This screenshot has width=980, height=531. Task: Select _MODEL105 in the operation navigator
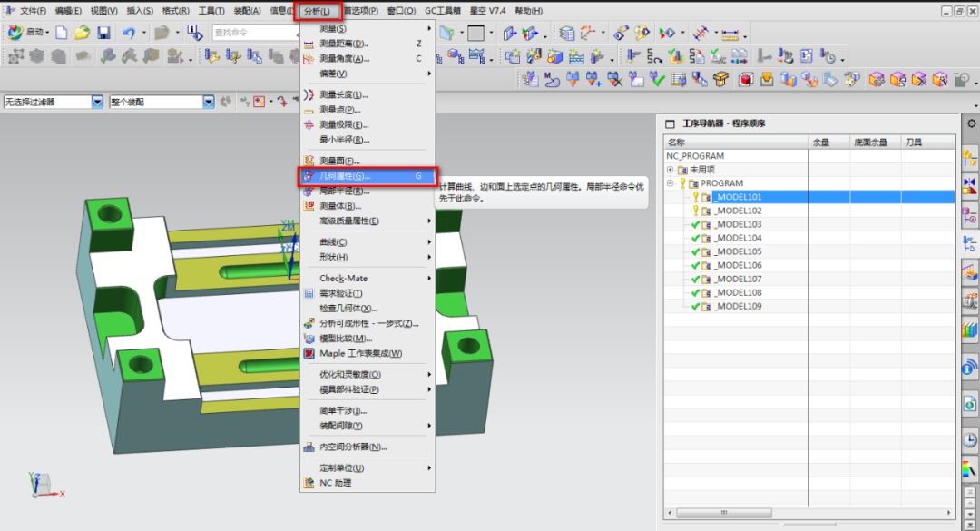[738, 251]
